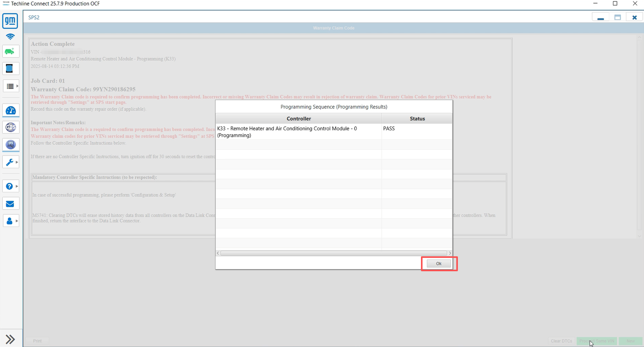Expand the wrench tools submenu
The height and width of the screenshot is (347, 644).
click(17, 162)
